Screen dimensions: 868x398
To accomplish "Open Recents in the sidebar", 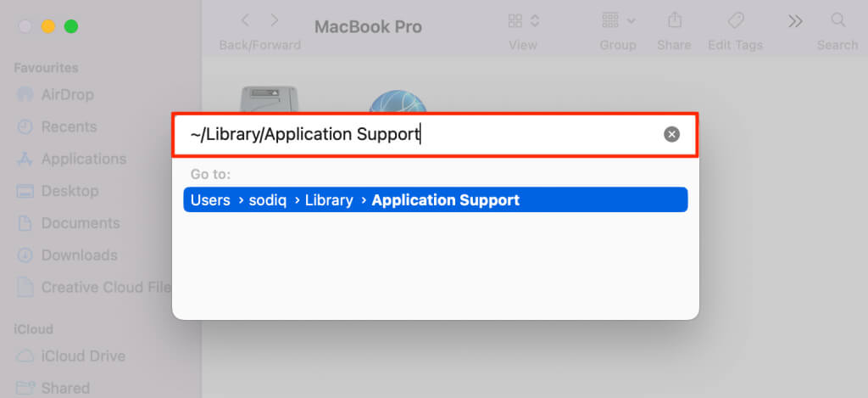I will [57, 127].
